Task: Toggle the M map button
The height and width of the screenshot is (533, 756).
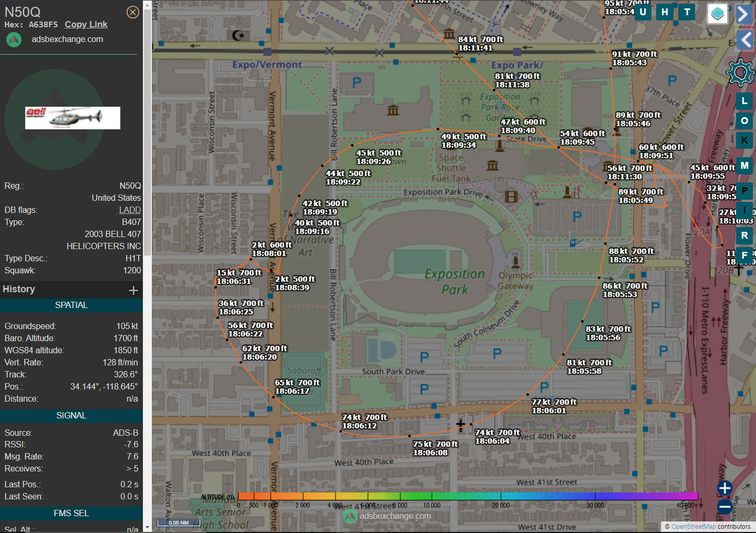Action: point(744,166)
